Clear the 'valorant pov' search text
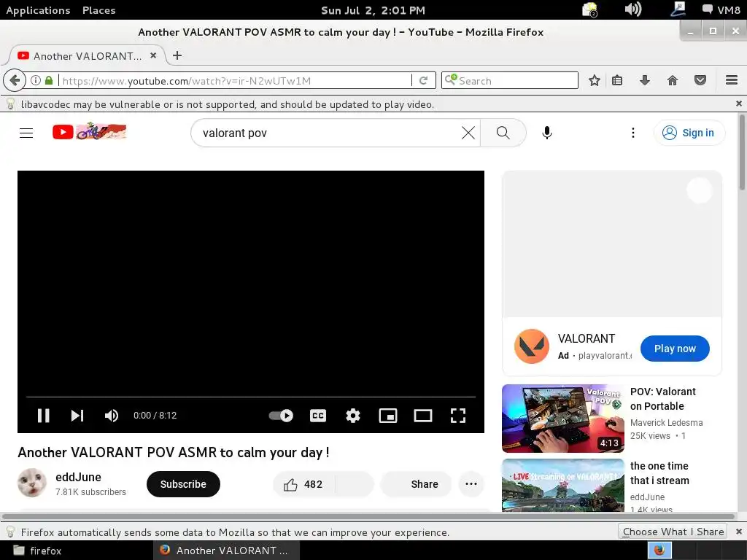Screen dimensions: 747x560 [468, 133]
